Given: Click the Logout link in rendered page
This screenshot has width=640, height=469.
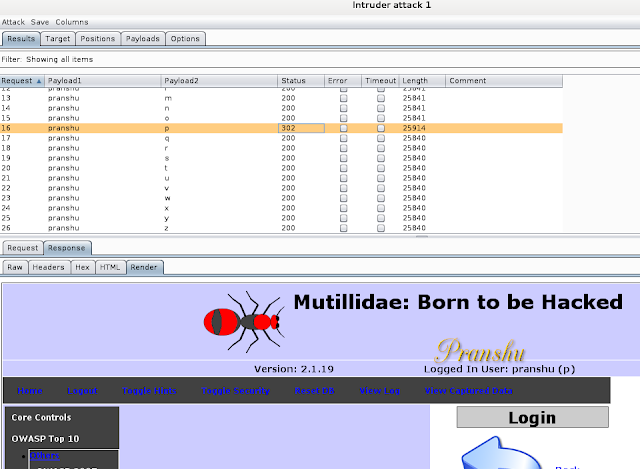Looking at the screenshot, I should click(82, 391).
